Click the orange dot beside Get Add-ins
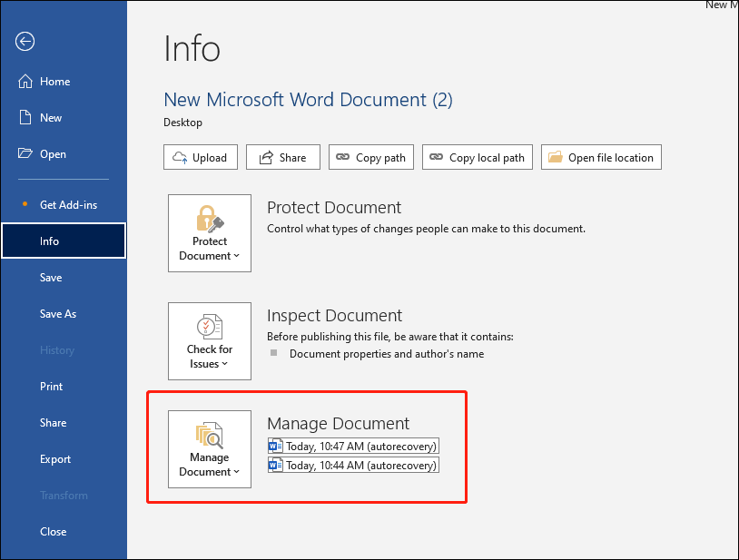Viewport: 739px width, 560px height. click(25, 204)
